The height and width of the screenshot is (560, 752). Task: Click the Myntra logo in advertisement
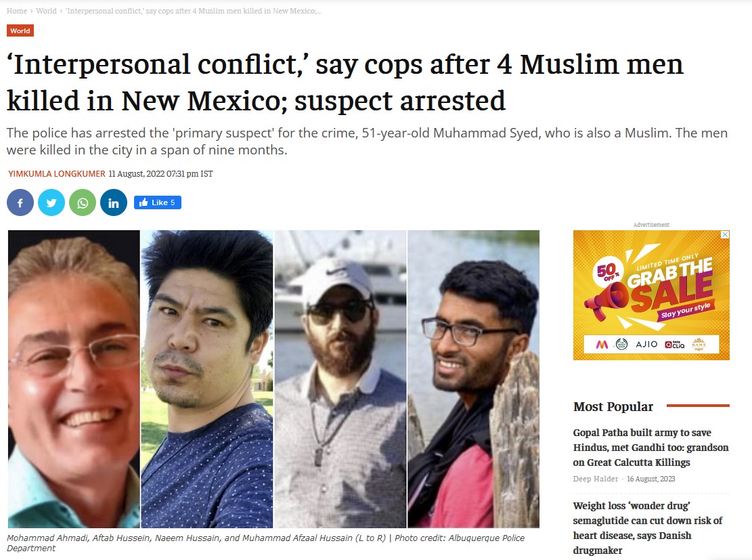pyautogui.click(x=602, y=345)
